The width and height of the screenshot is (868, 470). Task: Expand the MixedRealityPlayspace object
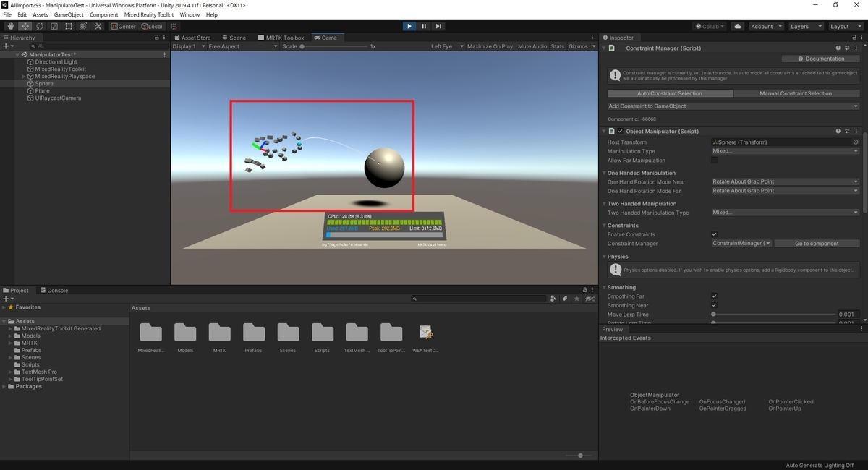pos(24,76)
